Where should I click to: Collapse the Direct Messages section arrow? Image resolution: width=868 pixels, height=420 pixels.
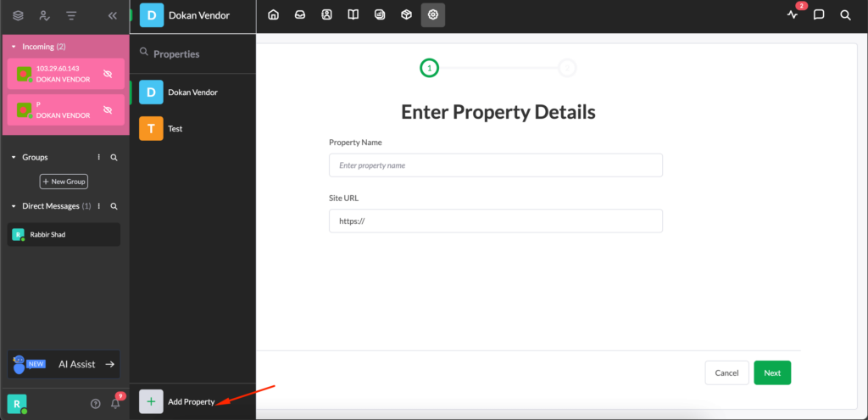(14, 206)
